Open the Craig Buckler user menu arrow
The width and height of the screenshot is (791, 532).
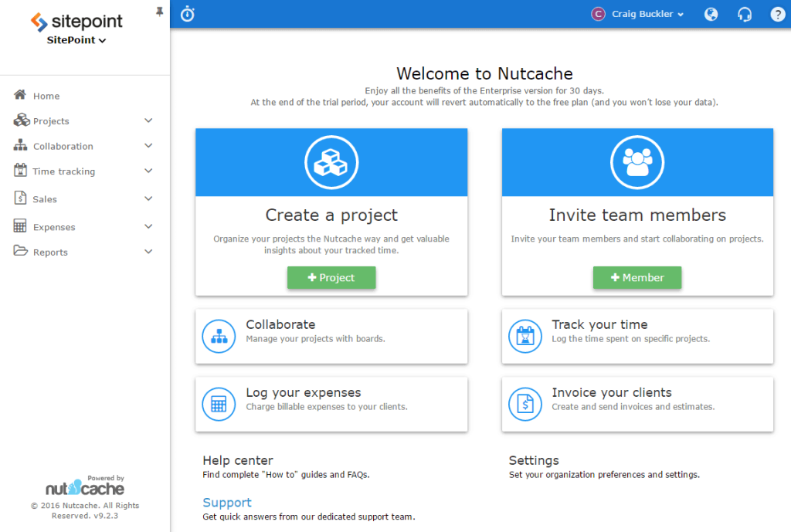point(681,15)
